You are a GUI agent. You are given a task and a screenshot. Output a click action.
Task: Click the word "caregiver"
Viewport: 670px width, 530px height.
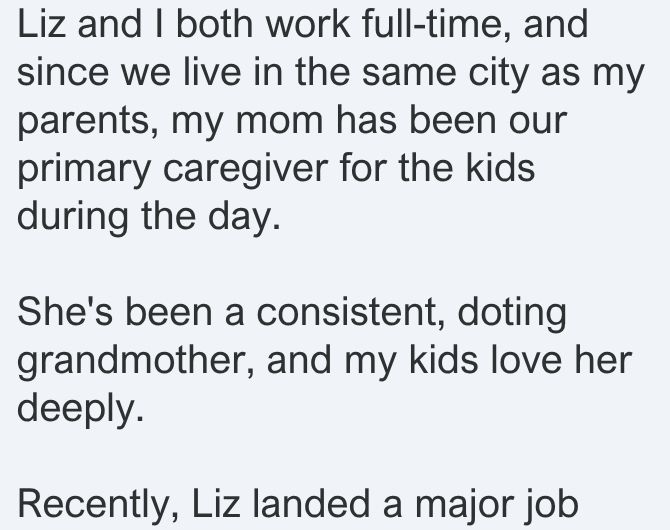[246, 169]
